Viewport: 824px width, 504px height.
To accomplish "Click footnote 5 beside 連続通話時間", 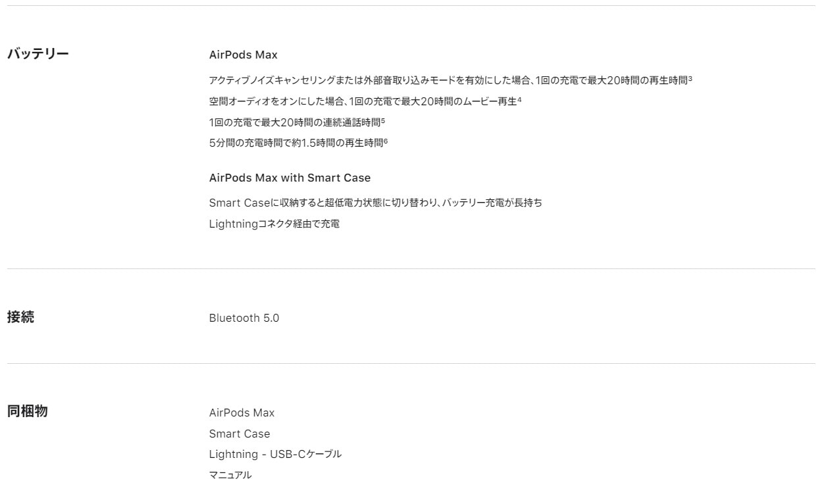I will pyautogui.click(x=383, y=120).
